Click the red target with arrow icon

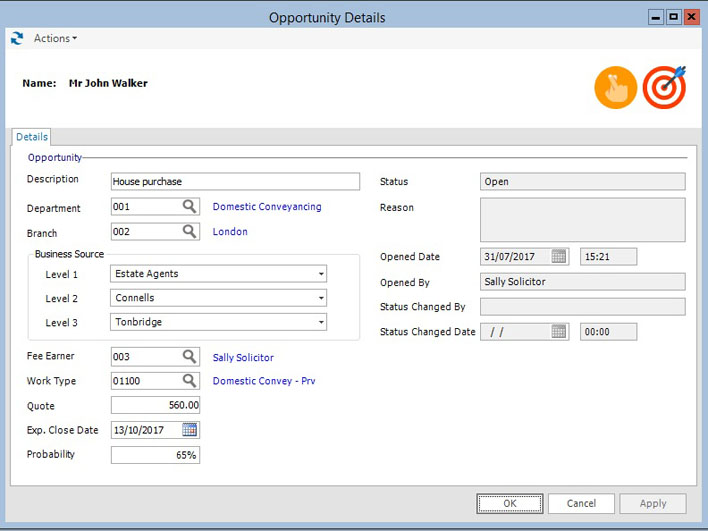664,88
